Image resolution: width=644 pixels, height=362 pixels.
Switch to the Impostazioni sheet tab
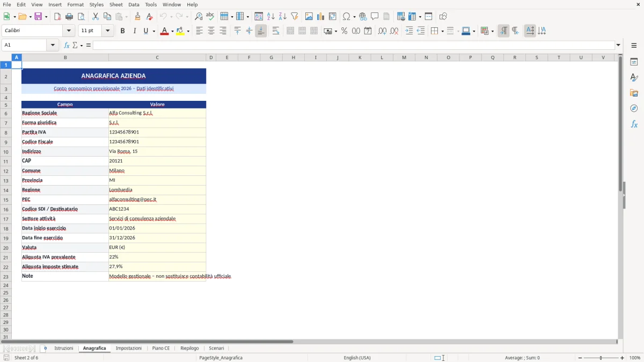[x=129, y=348]
